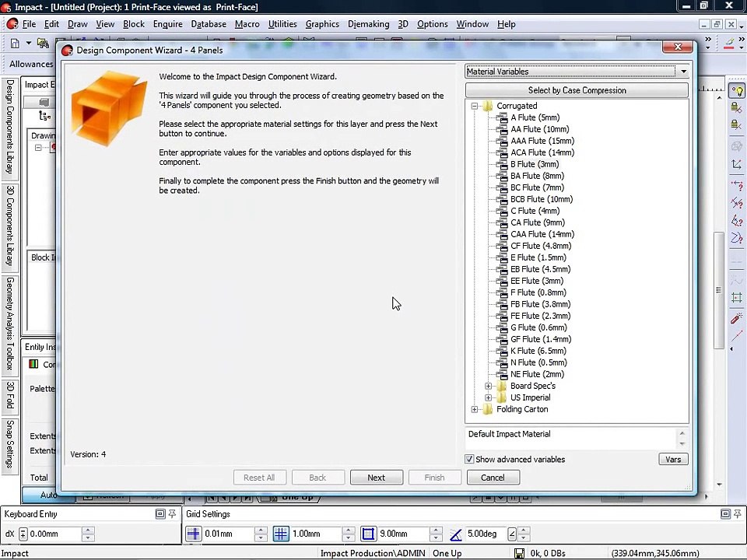Click the second padlock icon below the first
Viewport: 747px width, 560px height.
point(736,124)
